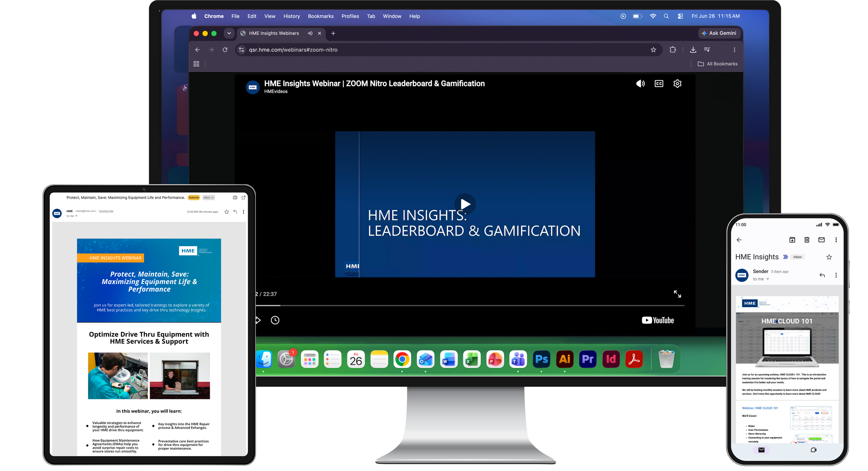
Task: Focus the address bar URL
Action: pos(293,50)
